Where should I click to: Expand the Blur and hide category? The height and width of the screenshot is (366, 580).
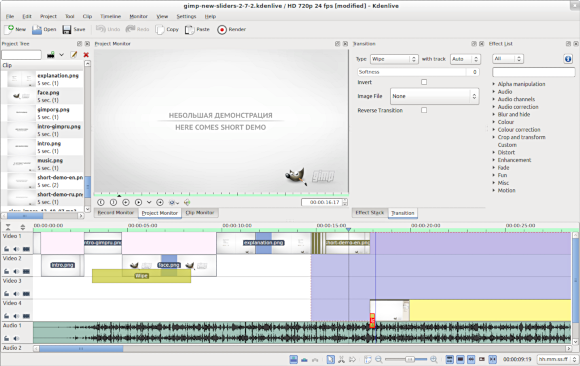click(x=494, y=114)
